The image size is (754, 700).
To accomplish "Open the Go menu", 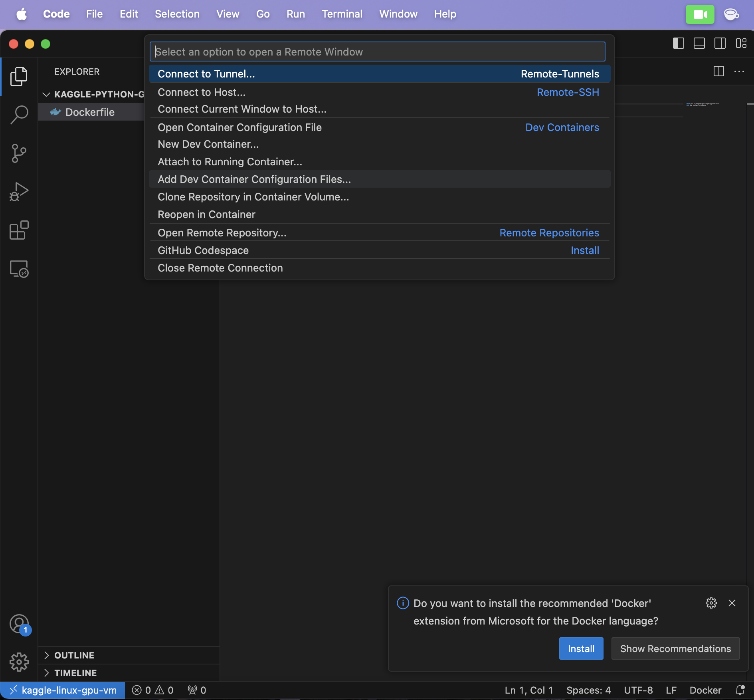I will (x=263, y=14).
